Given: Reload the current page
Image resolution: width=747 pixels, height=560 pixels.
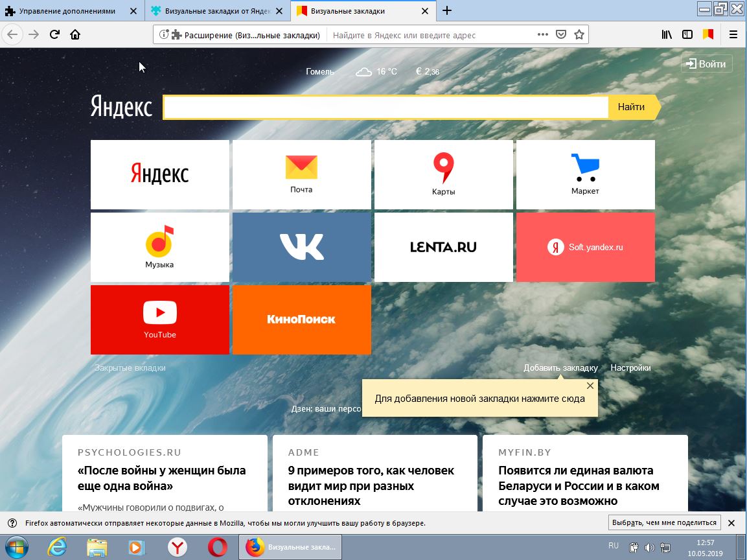Looking at the screenshot, I should point(54,34).
